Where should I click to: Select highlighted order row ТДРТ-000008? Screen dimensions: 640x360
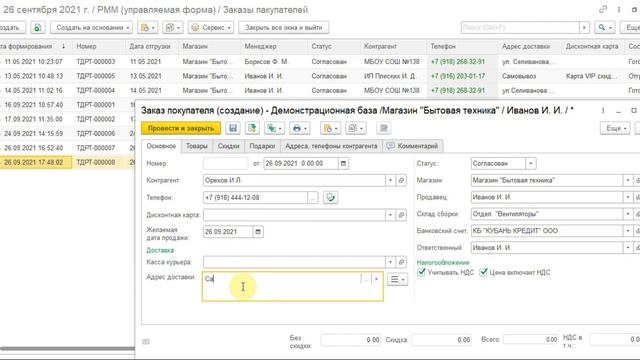67,162
